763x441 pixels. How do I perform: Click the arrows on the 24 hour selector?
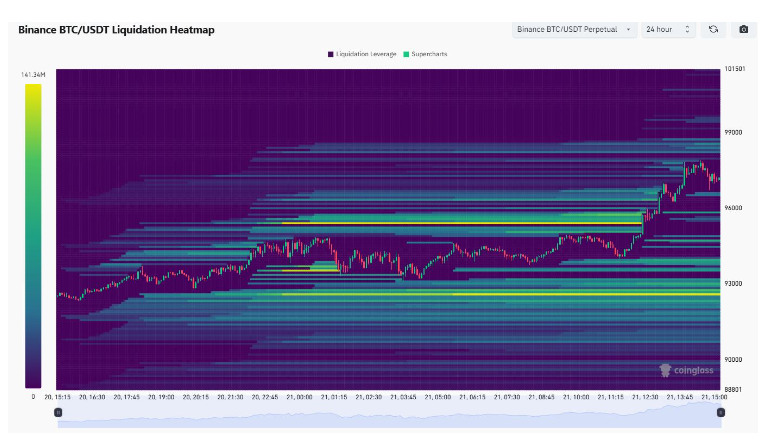tap(687, 30)
